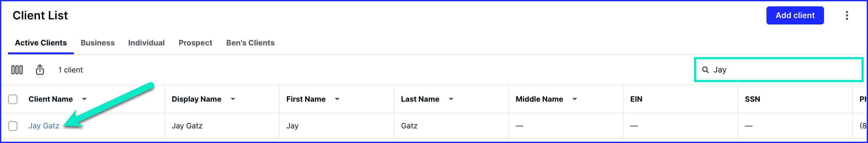This screenshot has width=868, height=143.
Task: Click the magnifying glass search icon
Action: pos(705,70)
